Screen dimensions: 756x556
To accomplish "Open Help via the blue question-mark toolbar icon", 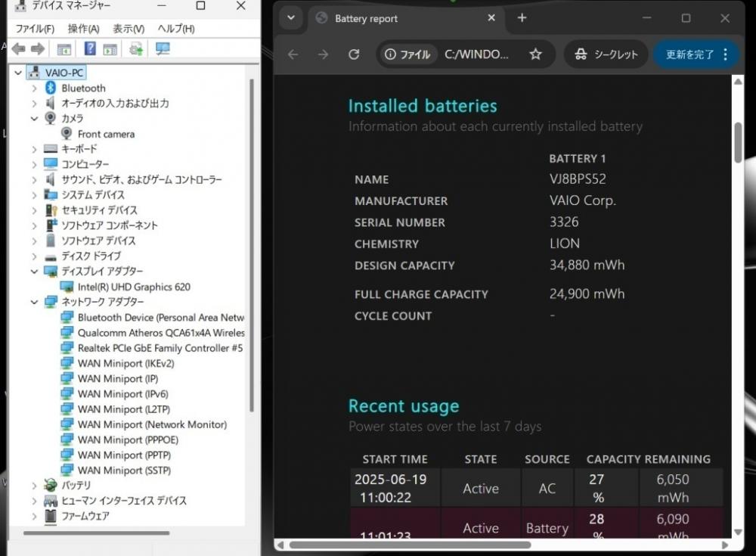I will pos(90,48).
